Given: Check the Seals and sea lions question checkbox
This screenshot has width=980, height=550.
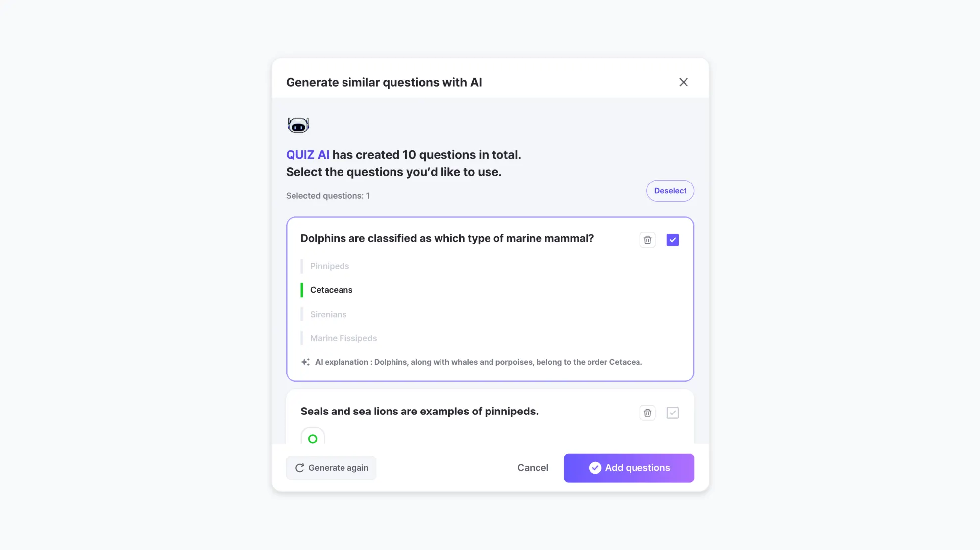Looking at the screenshot, I should point(672,413).
